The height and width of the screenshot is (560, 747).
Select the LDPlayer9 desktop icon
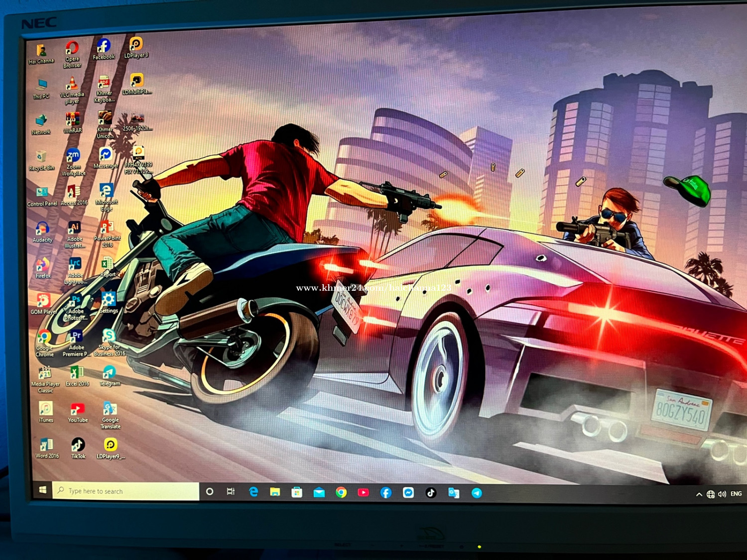point(136,48)
